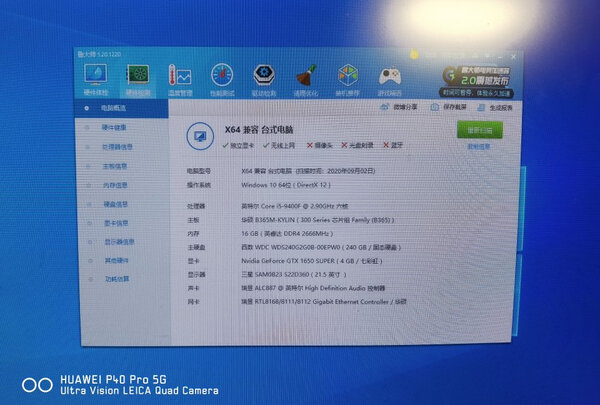This screenshot has height=405, width=600.
Task: Click 'Windows 10 64位 ( DirectX 12 )' text
Action: [x=286, y=185]
